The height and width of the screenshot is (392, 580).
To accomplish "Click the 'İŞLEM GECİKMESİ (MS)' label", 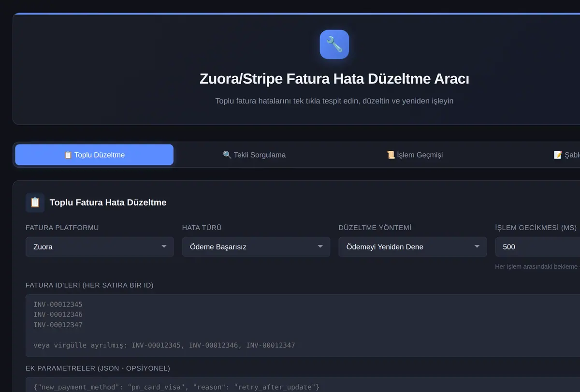I will click(536, 228).
